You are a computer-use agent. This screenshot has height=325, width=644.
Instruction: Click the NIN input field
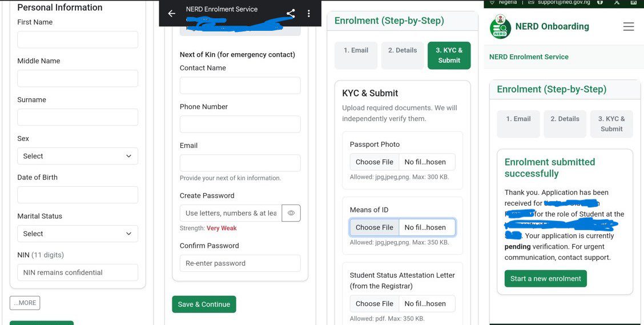tap(78, 272)
